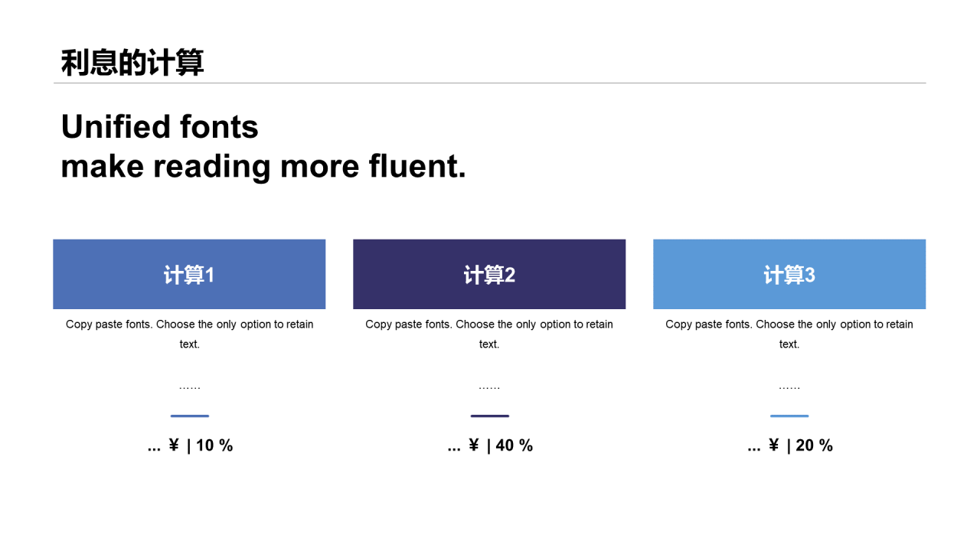Click the 10 % percentage value

214,445
